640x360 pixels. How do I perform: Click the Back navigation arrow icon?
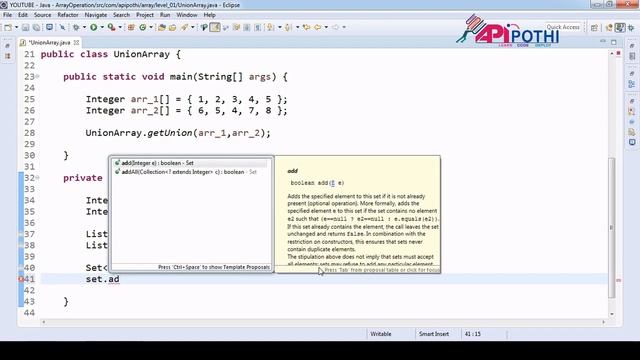coord(317,27)
